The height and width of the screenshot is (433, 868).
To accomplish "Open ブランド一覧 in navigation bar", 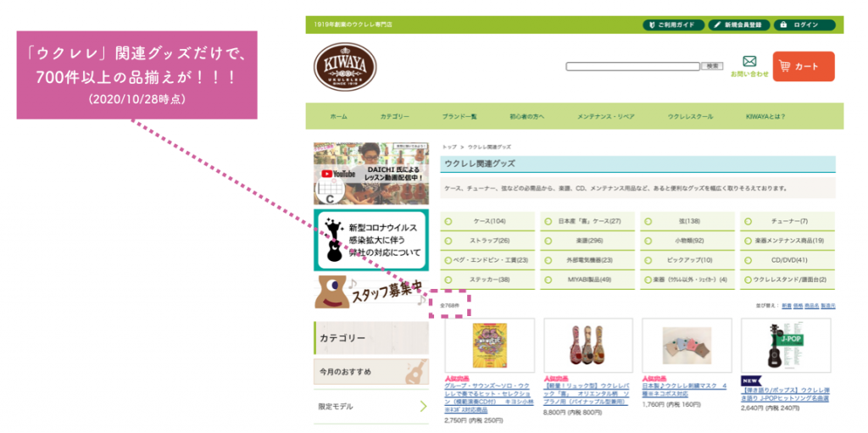I will pos(459,116).
